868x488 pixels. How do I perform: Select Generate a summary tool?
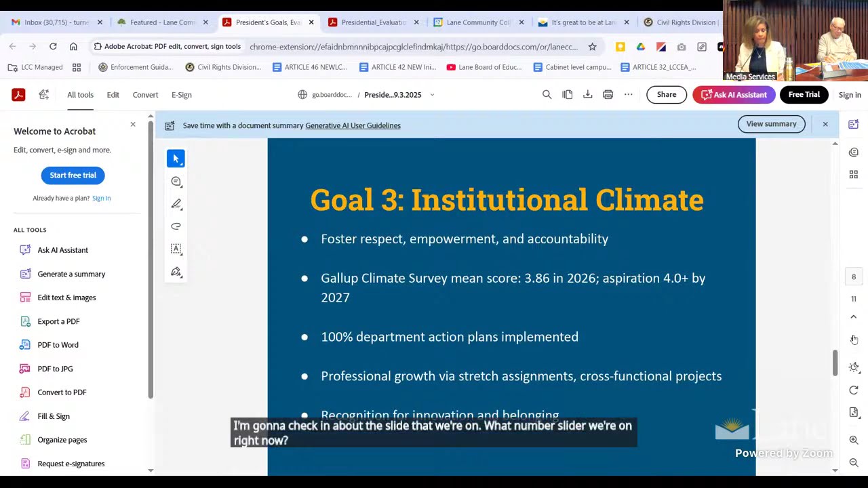pyautogui.click(x=71, y=274)
